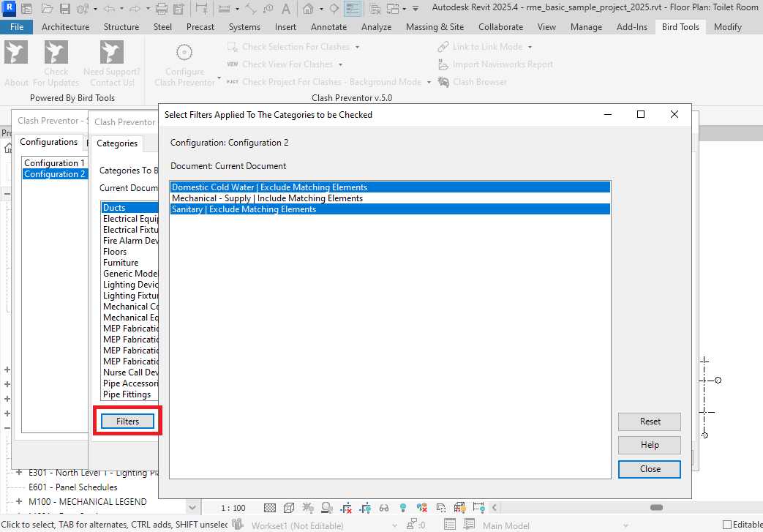Viewport: 763px width, 532px height.
Task: Click the Detail Level icon in view control bar
Action: click(270, 508)
